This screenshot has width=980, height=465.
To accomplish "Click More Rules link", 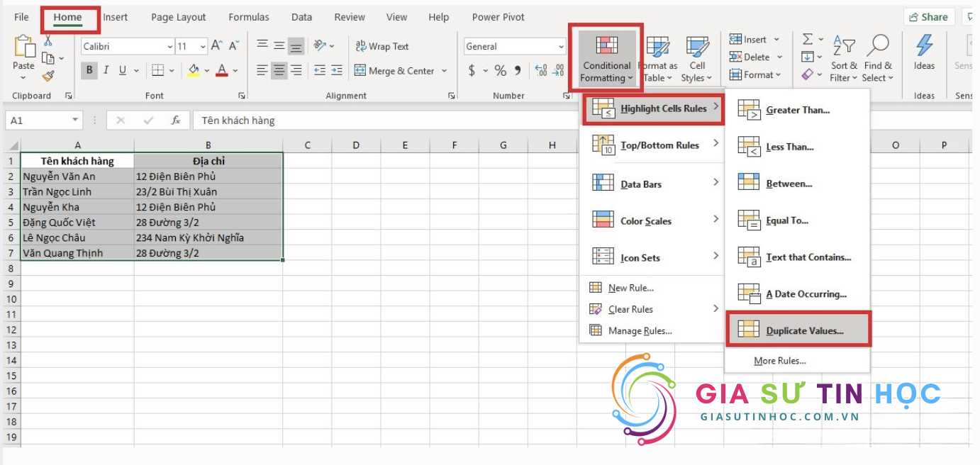I will 779,361.
